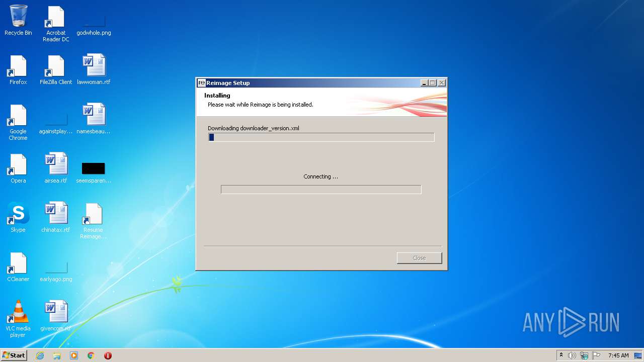This screenshot has width=644, height=362.
Task: Open the Recycle Bin desktop icon
Action: [18, 21]
